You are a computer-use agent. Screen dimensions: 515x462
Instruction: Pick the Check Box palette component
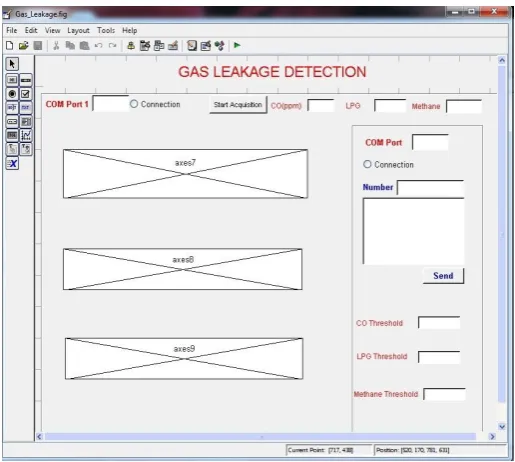[x=26, y=94]
